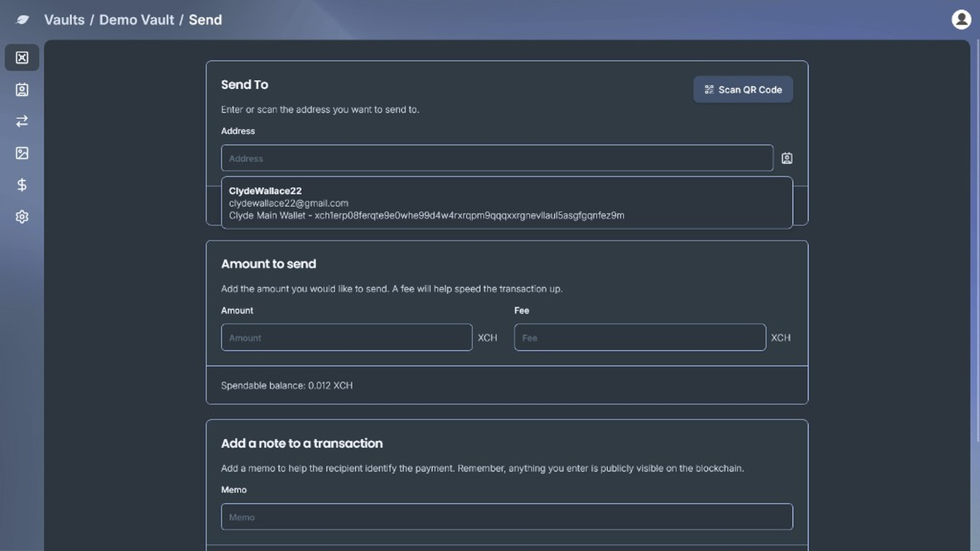Click the user profile avatar icon
980x551 pixels.
coord(961,20)
